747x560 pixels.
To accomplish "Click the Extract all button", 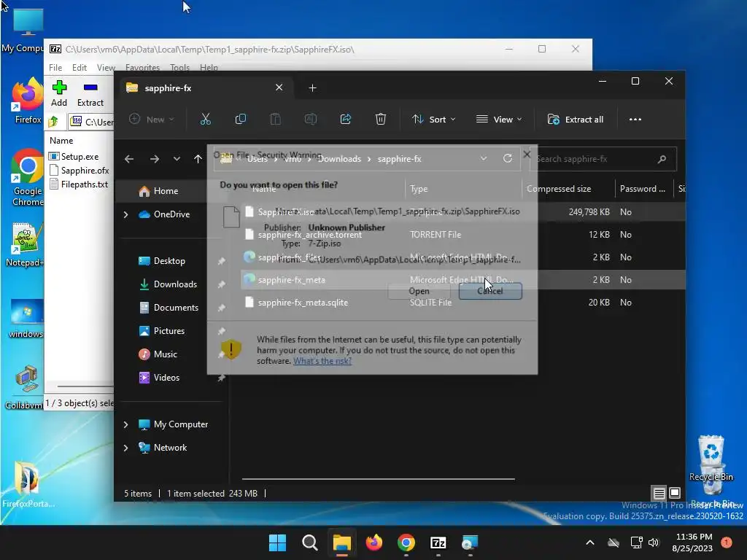I will coord(576,120).
